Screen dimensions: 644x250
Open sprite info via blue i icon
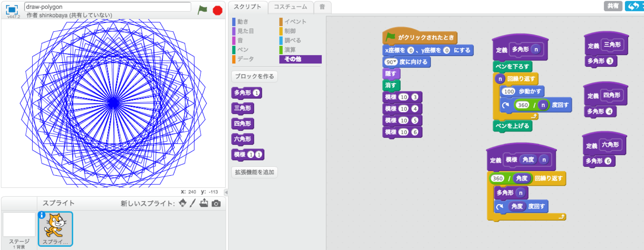tap(42, 215)
